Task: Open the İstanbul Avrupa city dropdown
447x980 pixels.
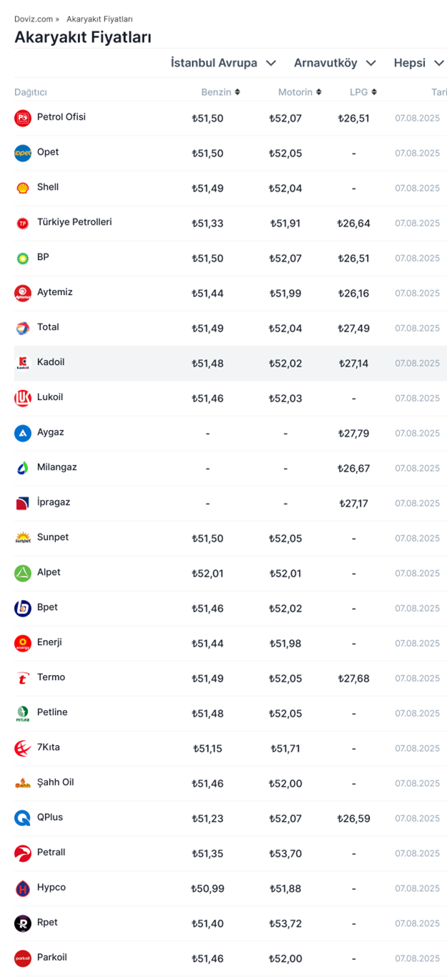Action: pyautogui.click(x=223, y=63)
